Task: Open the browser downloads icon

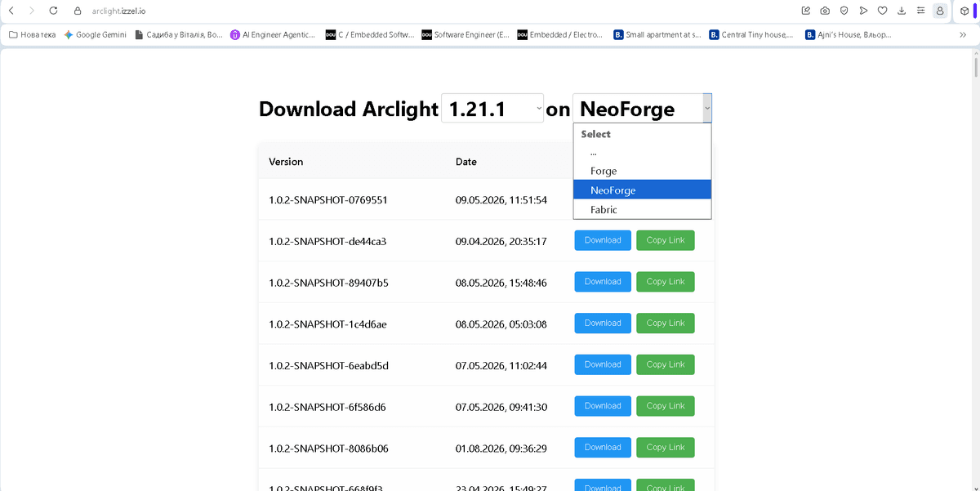Action: pos(902,11)
